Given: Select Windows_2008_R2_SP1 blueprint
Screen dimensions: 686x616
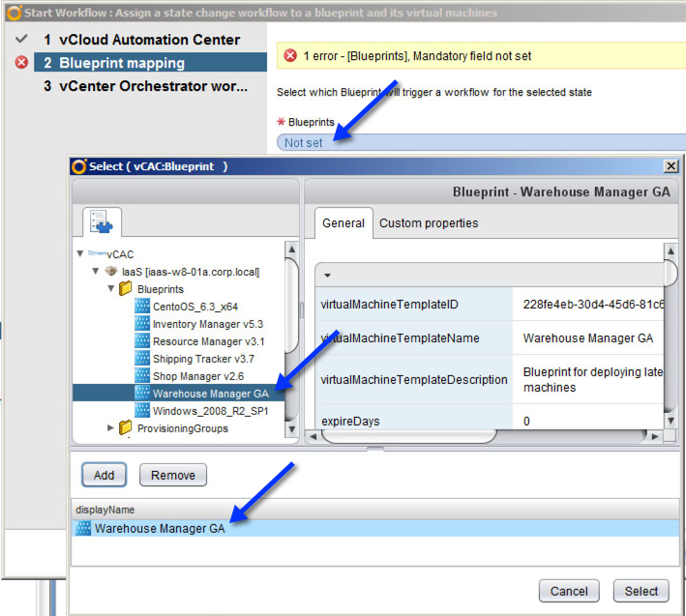Looking at the screenshot, I should 210,411.
